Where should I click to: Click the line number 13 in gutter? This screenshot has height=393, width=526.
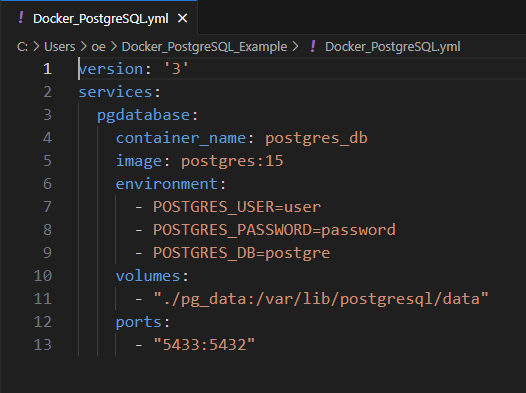point(43,345)
